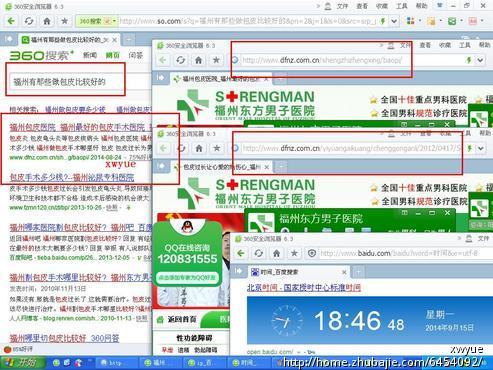The height and width of the screenshot is (370, 493).
Task: Expand address dropdown in the dfnz baopi window
Action: click(480, 60)
